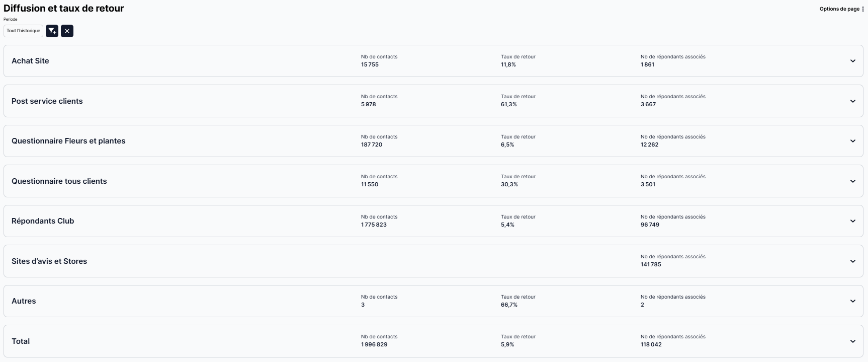
Task: Expand the Autres row chevron
Action: (x=852, y=301)
